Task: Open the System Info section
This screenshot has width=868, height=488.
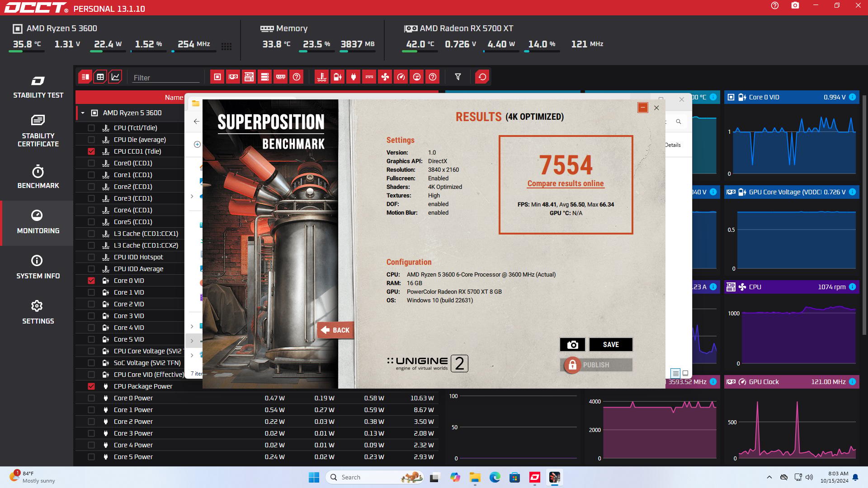Action: pyautogui.click(x=38, y=268)
